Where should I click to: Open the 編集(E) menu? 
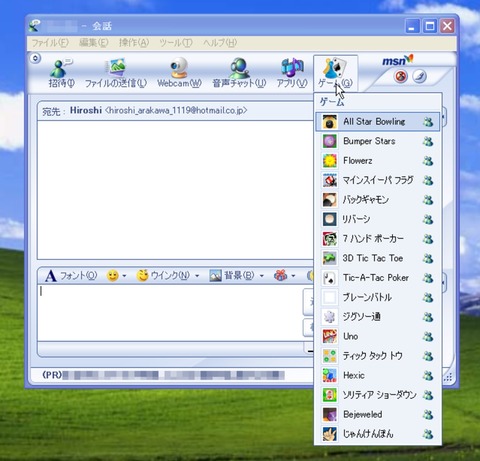(x=94, y=43)
